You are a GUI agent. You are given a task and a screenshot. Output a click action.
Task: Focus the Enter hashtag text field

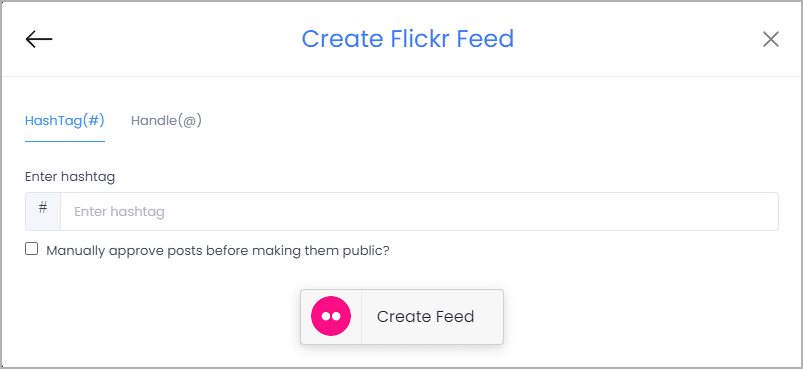(419, 211)
